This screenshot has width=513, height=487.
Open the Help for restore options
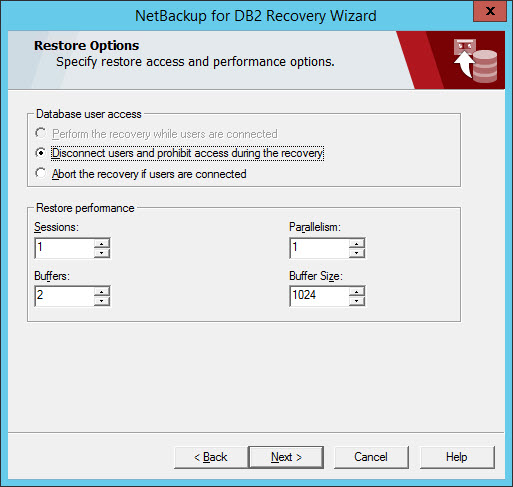coord(457,457)
